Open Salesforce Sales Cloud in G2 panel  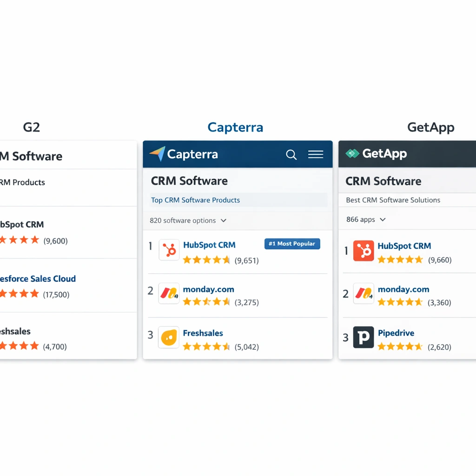point(38,279)
